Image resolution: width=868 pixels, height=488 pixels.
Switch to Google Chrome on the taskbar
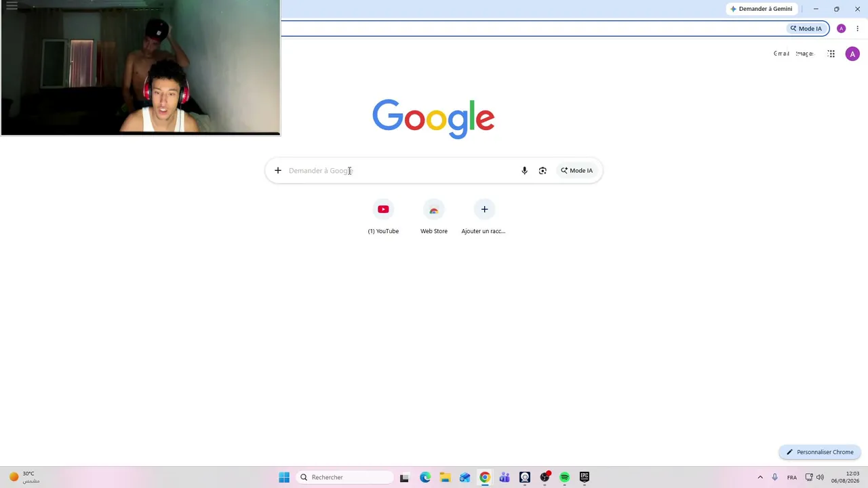(x=485, y=477)
